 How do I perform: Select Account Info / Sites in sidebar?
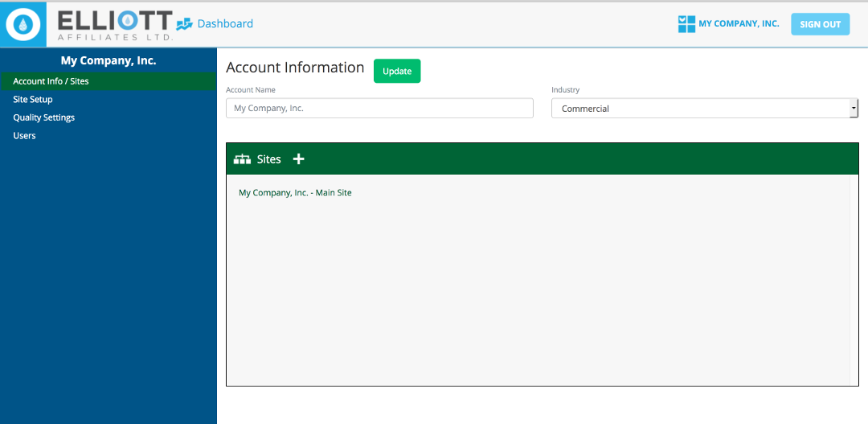tap(51, 81)
